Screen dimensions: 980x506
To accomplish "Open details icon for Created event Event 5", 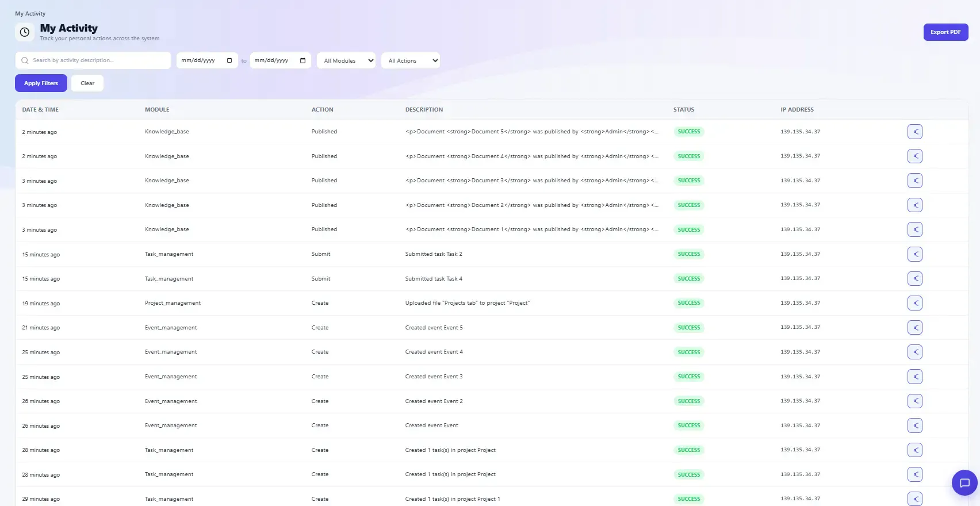I will click(x=915, y=328).
